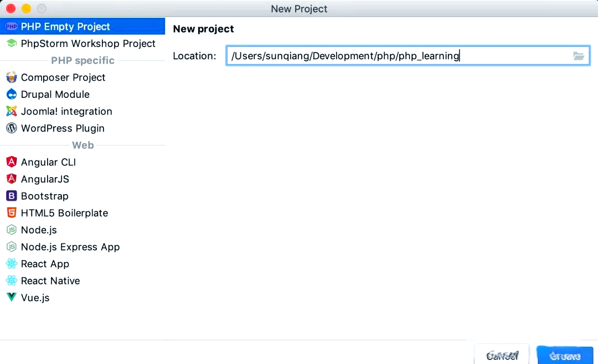
Task: Choose the Vue.js logo icon
Action: [12, 297]
